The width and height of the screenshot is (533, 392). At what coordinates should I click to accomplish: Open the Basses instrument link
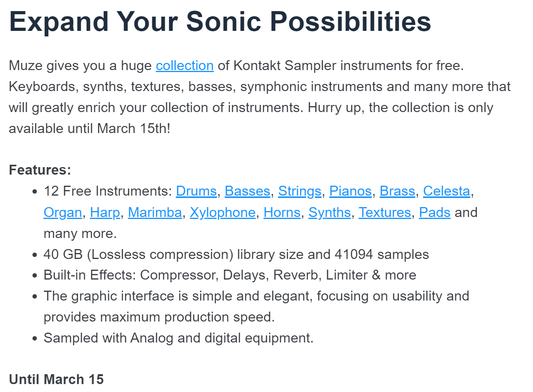tap(247, 191)
